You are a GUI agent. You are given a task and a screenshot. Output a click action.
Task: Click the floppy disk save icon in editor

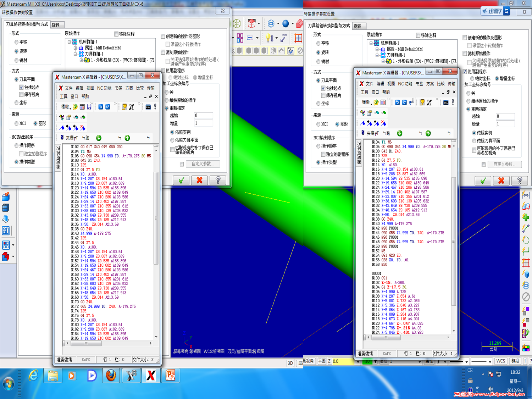tap(89, 107)
